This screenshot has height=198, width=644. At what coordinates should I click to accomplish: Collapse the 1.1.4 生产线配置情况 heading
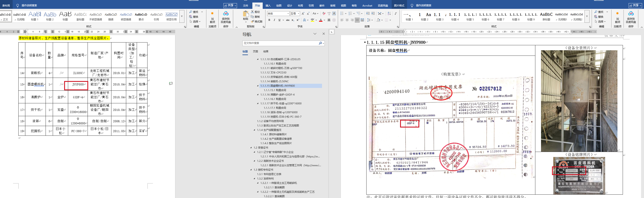[x=254, y=130]
